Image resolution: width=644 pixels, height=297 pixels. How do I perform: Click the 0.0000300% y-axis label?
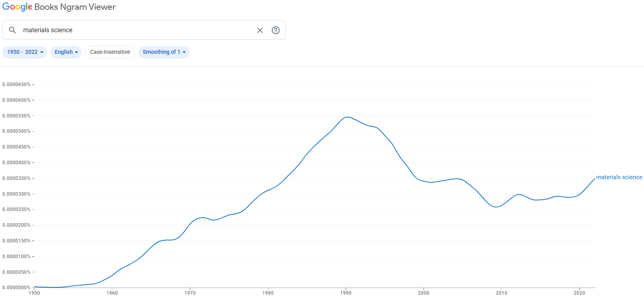(x=16, y=194)
